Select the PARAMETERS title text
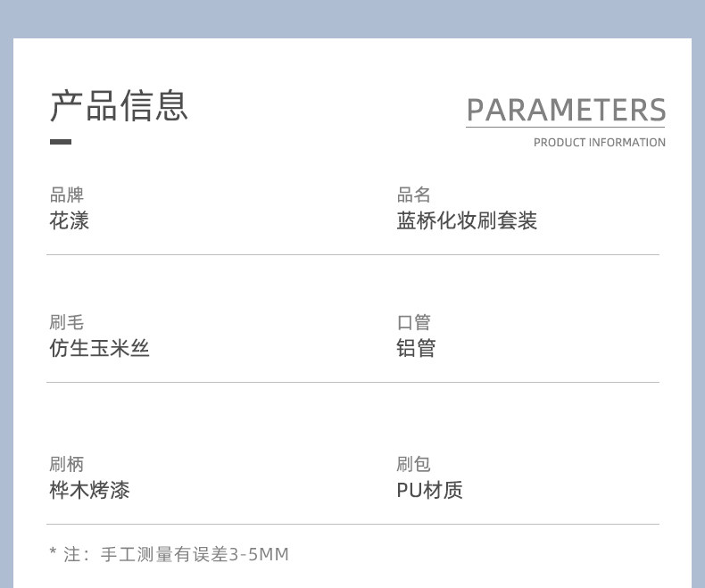Image resolution: width=705 pixels, height=588 pixels. pos(566,110)
